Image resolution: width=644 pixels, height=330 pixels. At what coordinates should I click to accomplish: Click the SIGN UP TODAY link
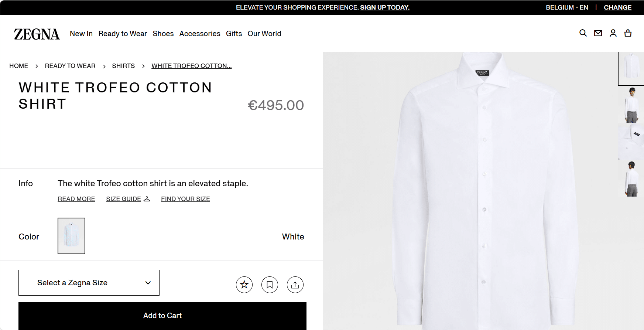[x=384, y=7]
